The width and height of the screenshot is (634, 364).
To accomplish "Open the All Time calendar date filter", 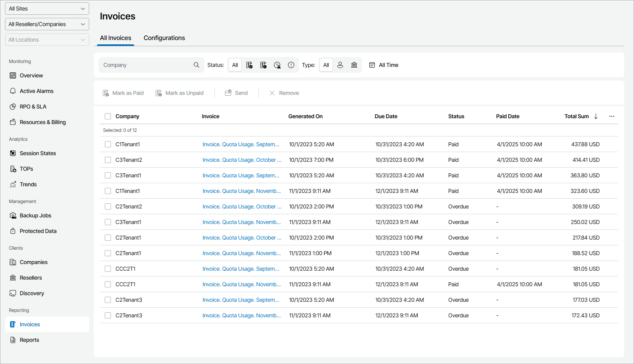I will 384,65.
